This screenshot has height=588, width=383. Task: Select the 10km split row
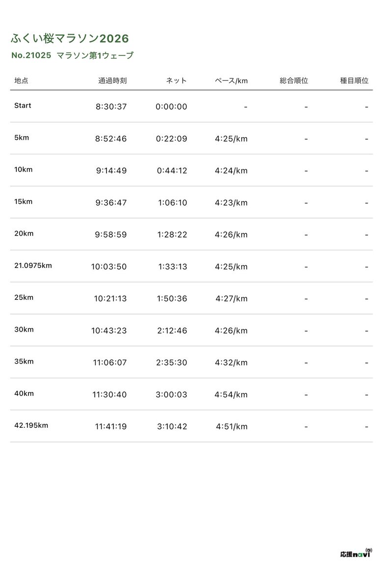pyautogui.click(x=191, y=170)
